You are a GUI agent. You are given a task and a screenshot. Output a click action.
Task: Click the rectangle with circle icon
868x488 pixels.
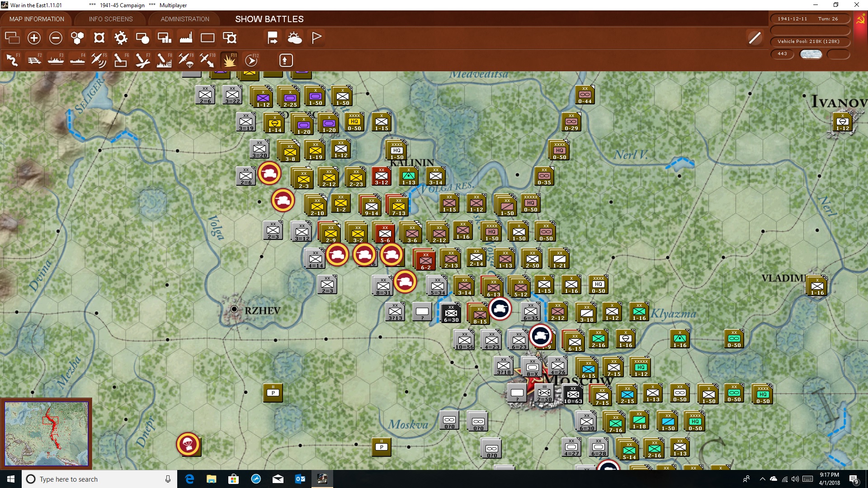[x=142, y=38]
